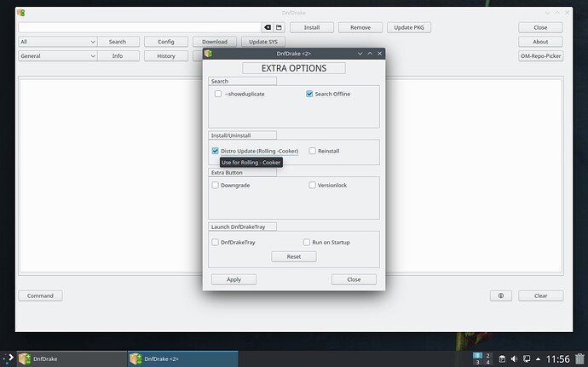Switch to virtual desktop 3

tap(477, 362)
